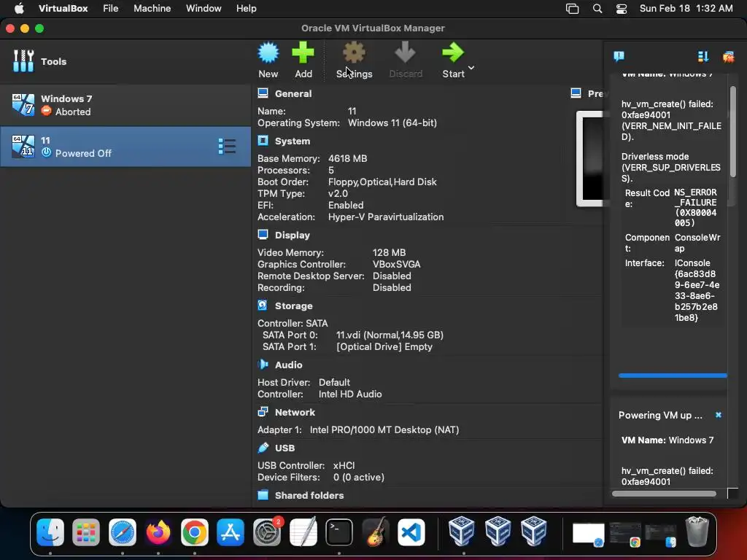The height and width of the screenshot is (560, 747).
Task: Open the File menu
Action: click(111, 9)
